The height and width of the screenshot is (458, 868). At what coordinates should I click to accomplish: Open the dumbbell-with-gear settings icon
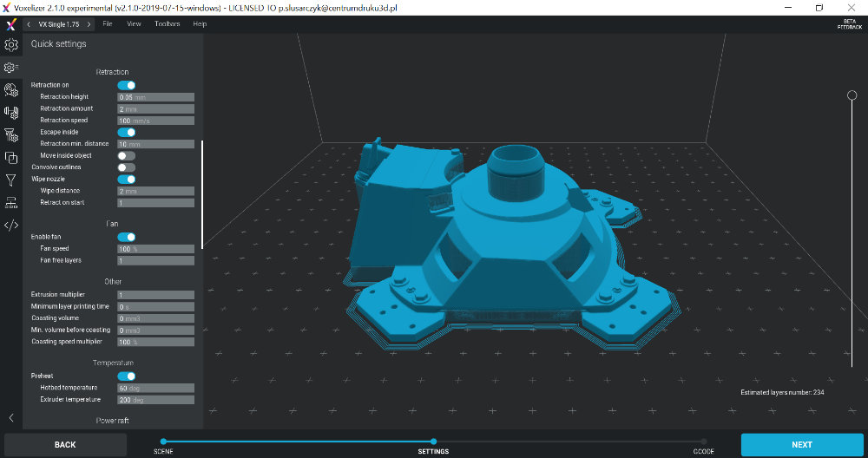pyautogui.click(x=10, y=112)
